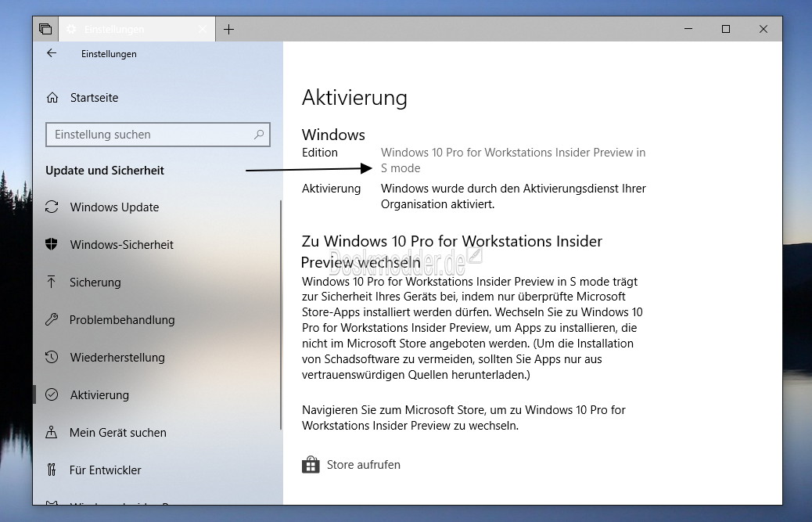Open the Store aufrufen link
The image size is (812, 522).
[x=364, y=465]
